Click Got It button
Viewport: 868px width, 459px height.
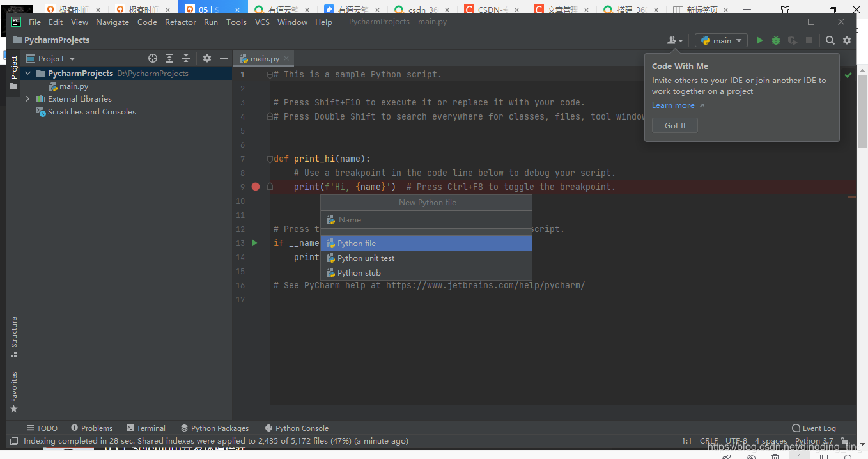[675, 126]
